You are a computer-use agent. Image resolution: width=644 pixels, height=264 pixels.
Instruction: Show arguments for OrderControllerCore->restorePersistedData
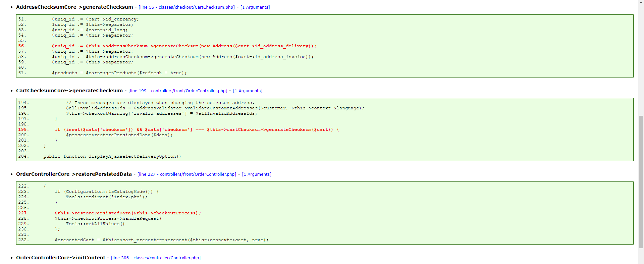click(x=257, y=174)
